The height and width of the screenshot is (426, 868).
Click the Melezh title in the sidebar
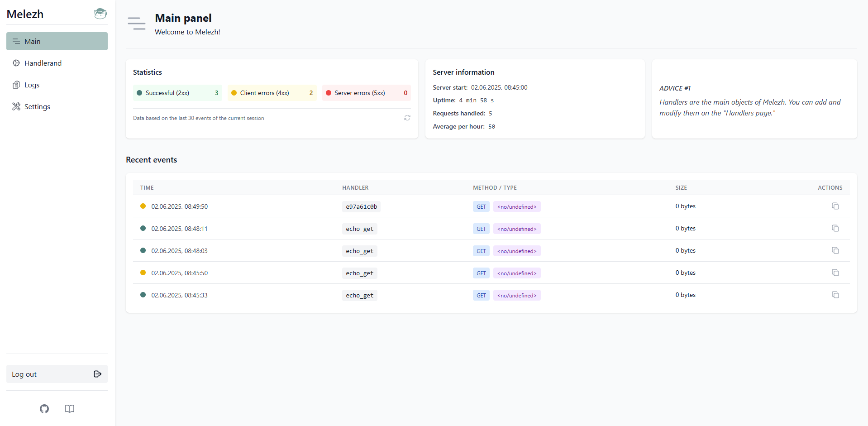click(25, 14)
